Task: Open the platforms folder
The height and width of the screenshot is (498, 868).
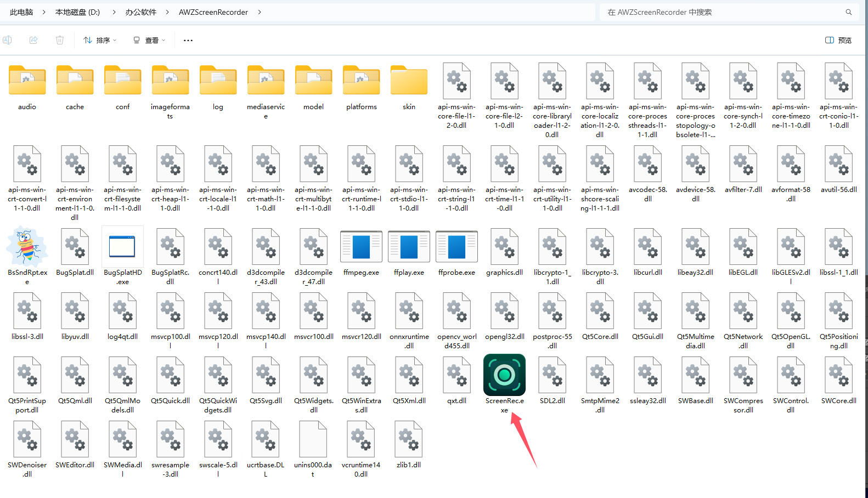Action: 361,80
